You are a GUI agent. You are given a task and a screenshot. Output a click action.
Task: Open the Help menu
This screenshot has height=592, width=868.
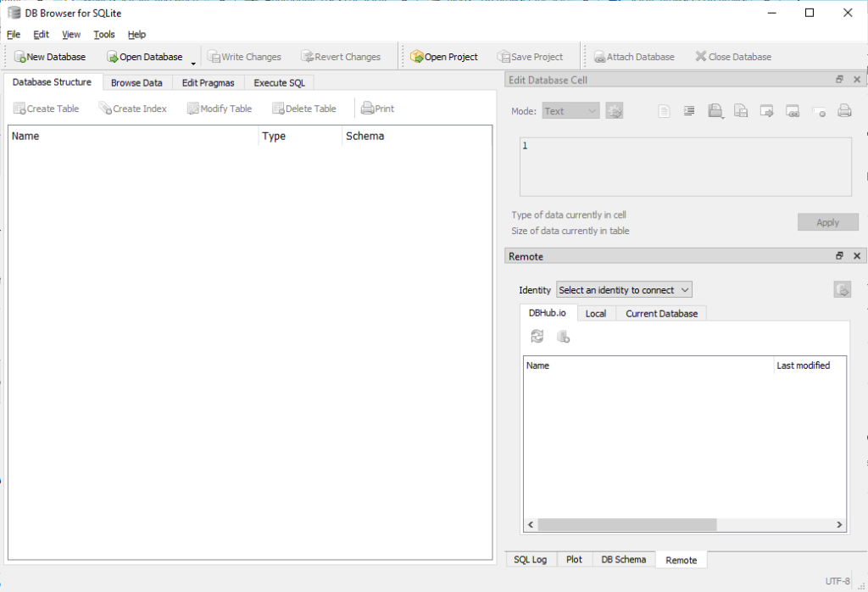click(136, 34)
